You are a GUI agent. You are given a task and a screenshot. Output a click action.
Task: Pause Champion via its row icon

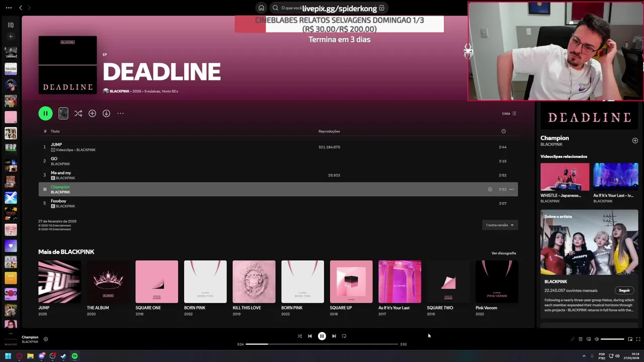point(44,190)
